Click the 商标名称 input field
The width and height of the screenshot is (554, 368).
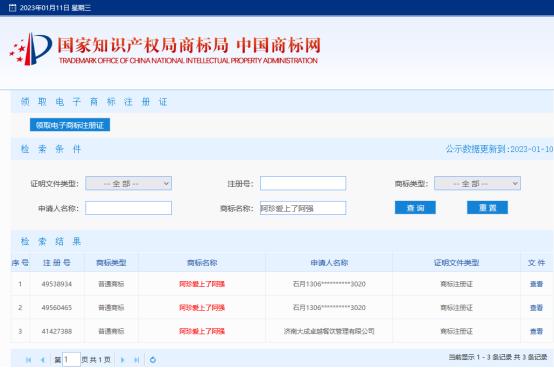tap(303, 208)
